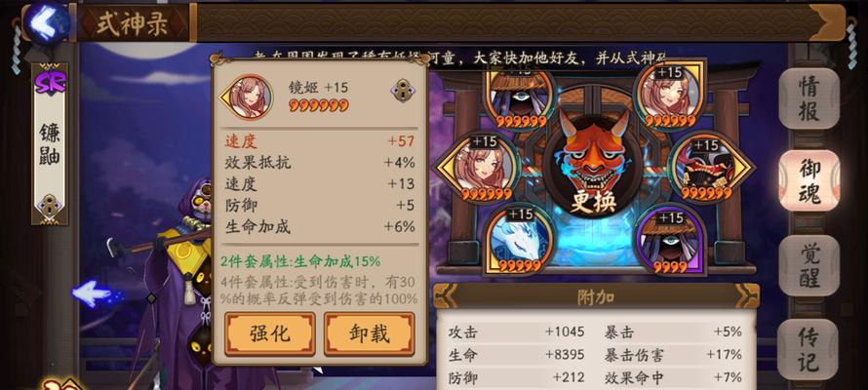Image resolution: width=868 pixels, height=390 pixels.
Task: Open the 传记 tab
Action: point(809,350)
